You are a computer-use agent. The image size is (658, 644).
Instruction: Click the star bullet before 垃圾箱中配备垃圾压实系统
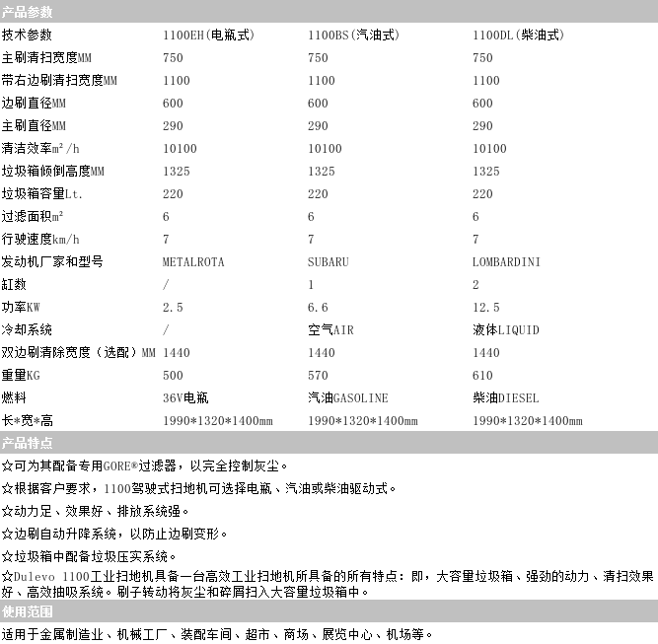pos(7,557)
